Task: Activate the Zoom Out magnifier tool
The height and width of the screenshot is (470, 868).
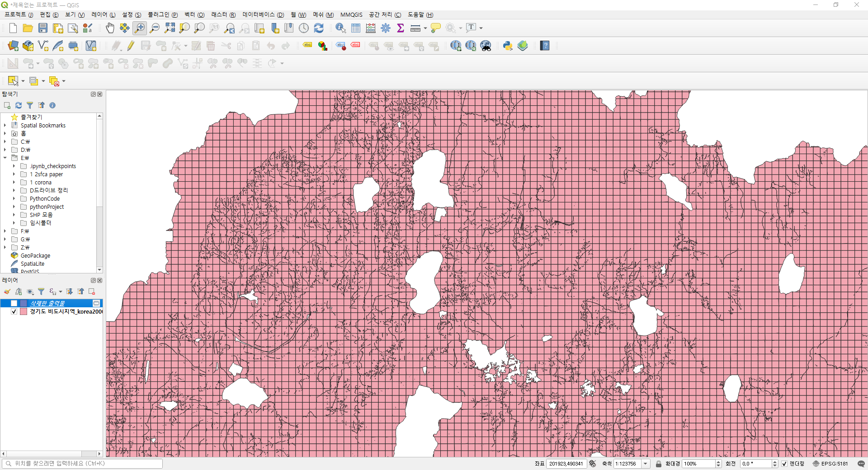Action: click(155, 28)
